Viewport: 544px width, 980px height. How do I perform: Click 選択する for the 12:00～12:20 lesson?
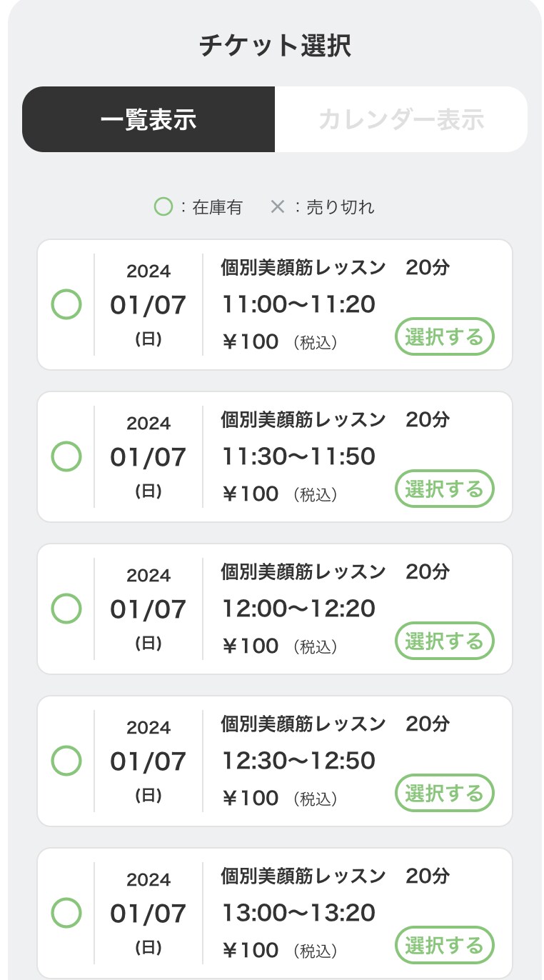point(444,641)
